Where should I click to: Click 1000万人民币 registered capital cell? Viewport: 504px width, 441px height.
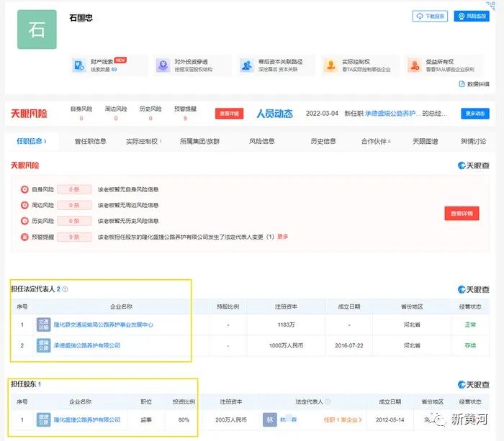(x=286, y=345)
